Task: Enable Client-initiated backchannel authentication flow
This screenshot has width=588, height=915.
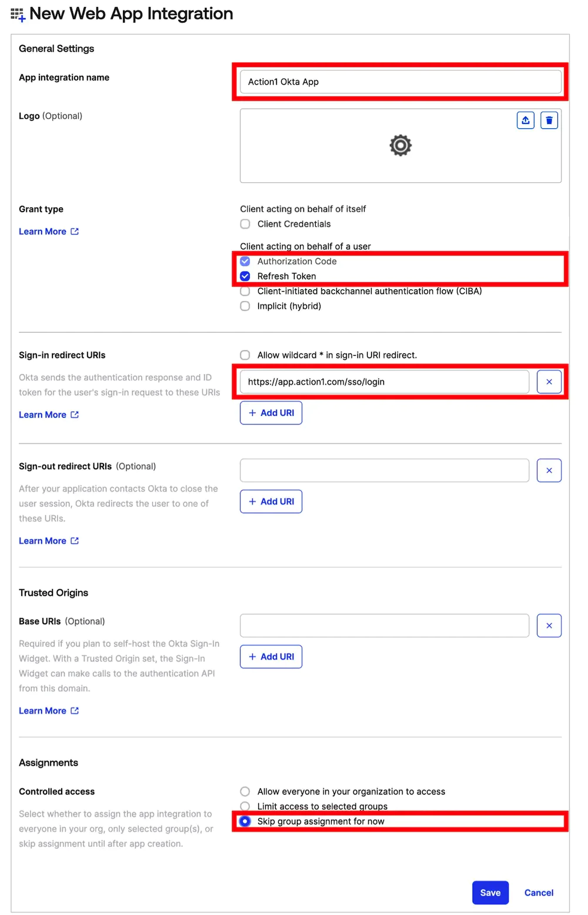Action: pos(245,291)
